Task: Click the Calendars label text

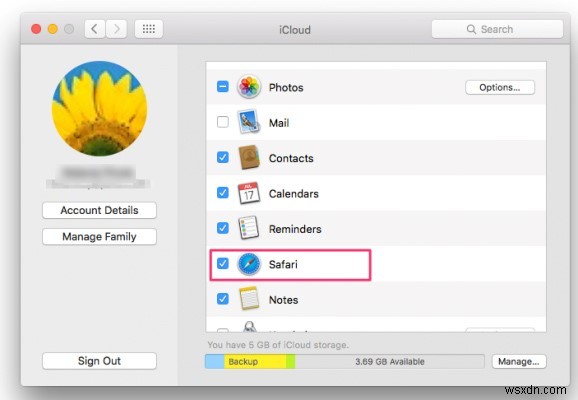Action: (294, 194)
